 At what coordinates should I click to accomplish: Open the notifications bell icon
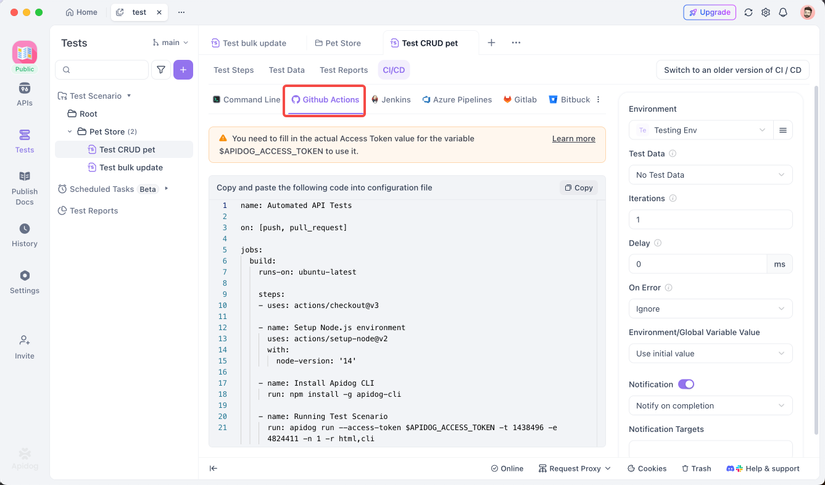[x=783, y=13]
